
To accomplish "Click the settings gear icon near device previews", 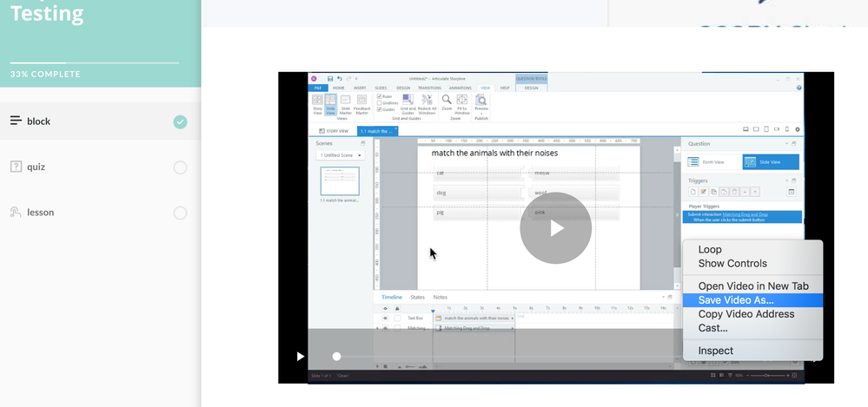I will pos(798,129).
